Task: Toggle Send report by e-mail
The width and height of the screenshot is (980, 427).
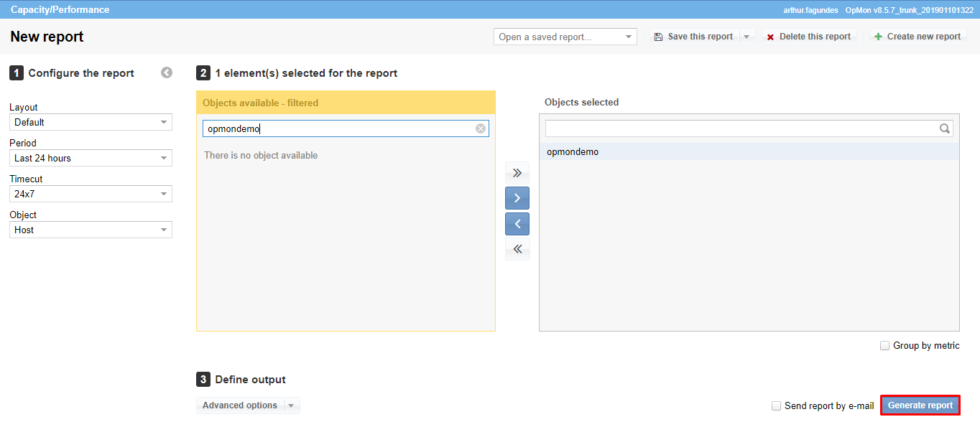Action: (x=776, y=406)
